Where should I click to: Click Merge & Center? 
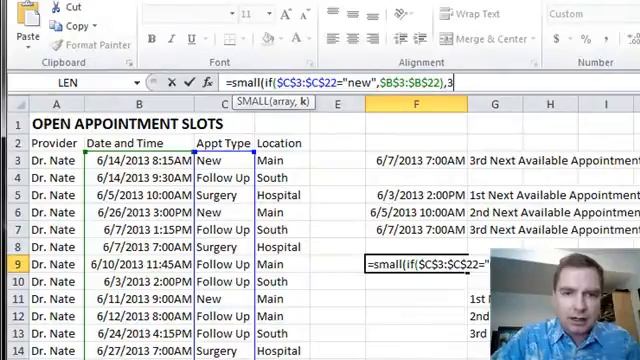point(483,39)
